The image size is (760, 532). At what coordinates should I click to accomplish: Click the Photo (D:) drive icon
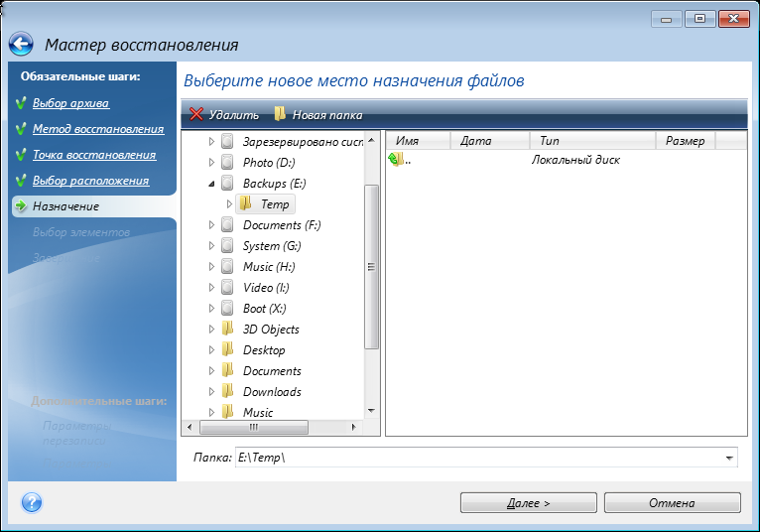228,163
